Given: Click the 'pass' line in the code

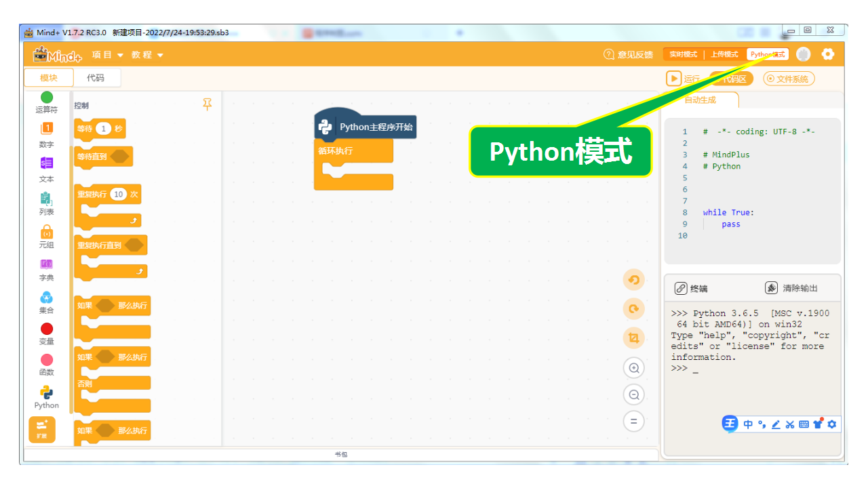Looking at the screenshot, I should click(x=731, y=224).
